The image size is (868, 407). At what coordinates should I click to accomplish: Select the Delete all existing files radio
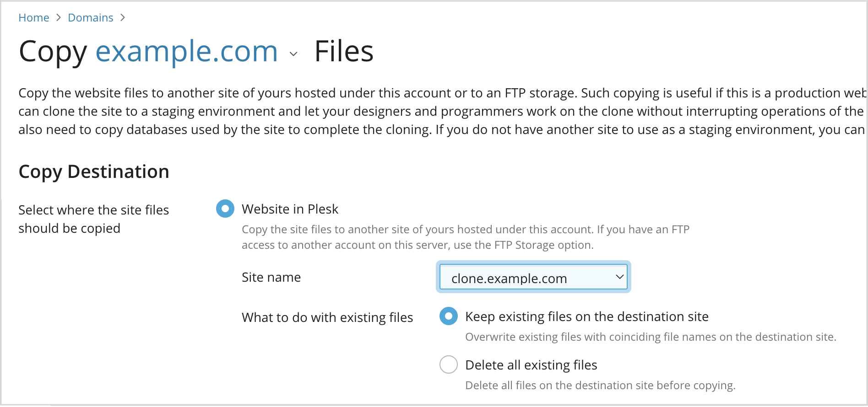(x=449, y=364)
